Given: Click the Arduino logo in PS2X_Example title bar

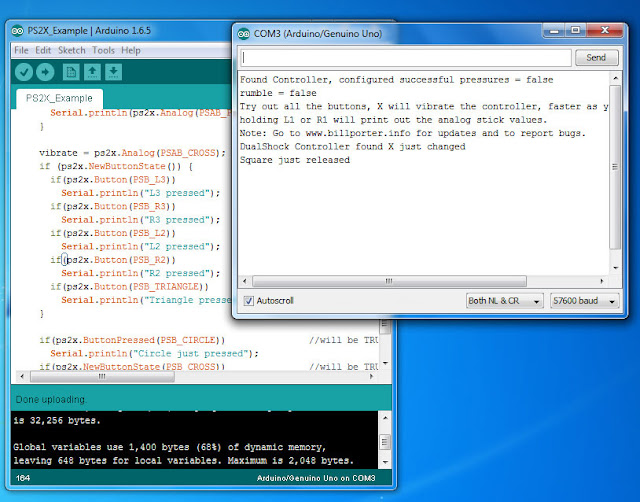Looking at the screenshot, I should coord(18,31).
